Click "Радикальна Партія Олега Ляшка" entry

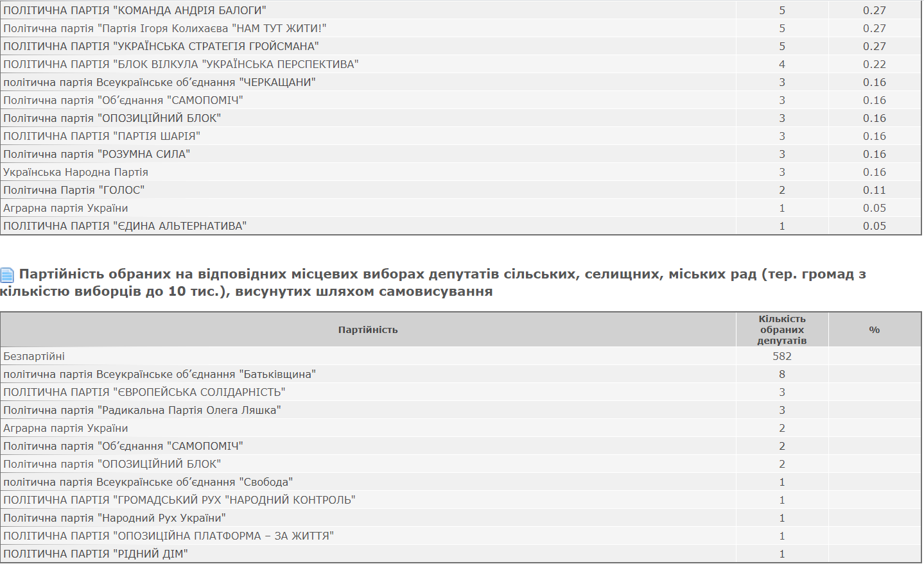(x=142, y=411)
